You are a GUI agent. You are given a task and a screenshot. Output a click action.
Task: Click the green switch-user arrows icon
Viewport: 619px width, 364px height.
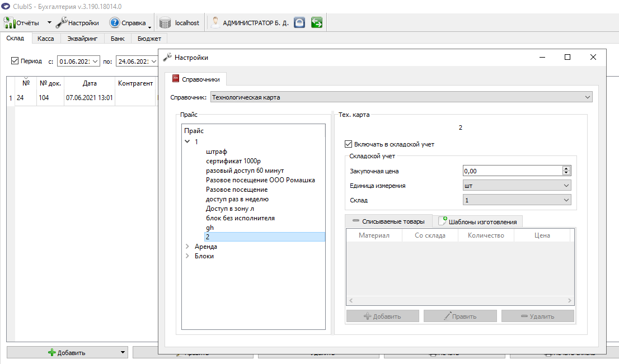(317, 22)
